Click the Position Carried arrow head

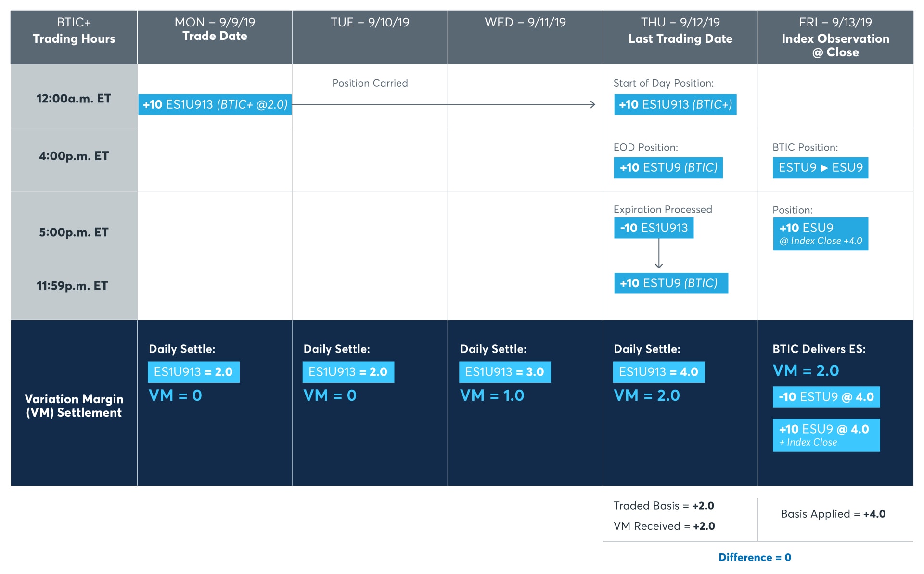(x=592, y=104)
